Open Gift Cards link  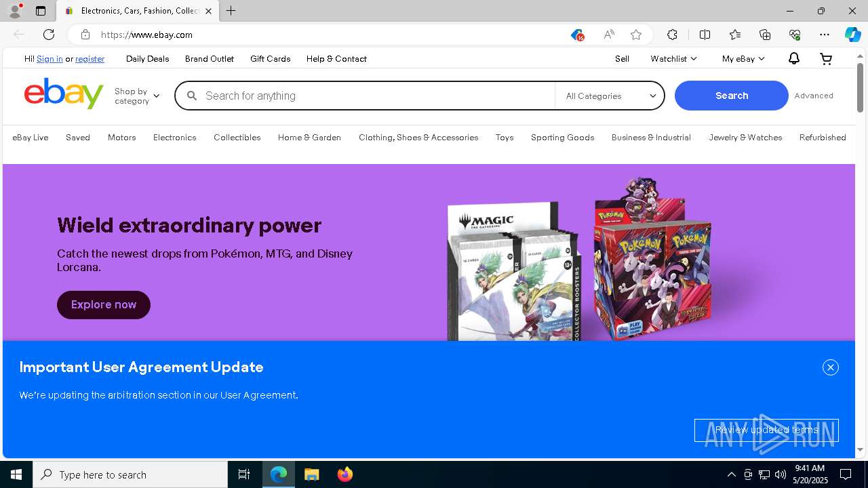(270, 59)
